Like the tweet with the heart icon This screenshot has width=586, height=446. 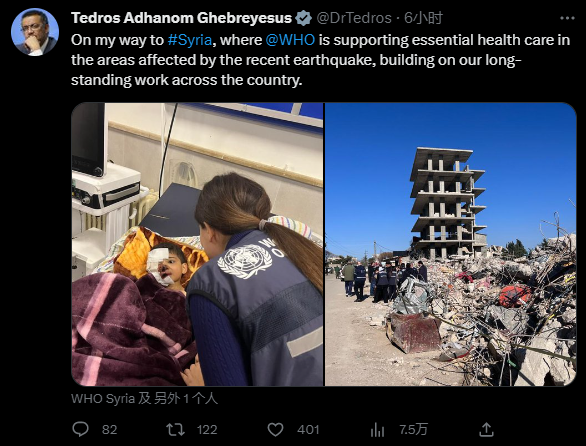coord(275,430)
